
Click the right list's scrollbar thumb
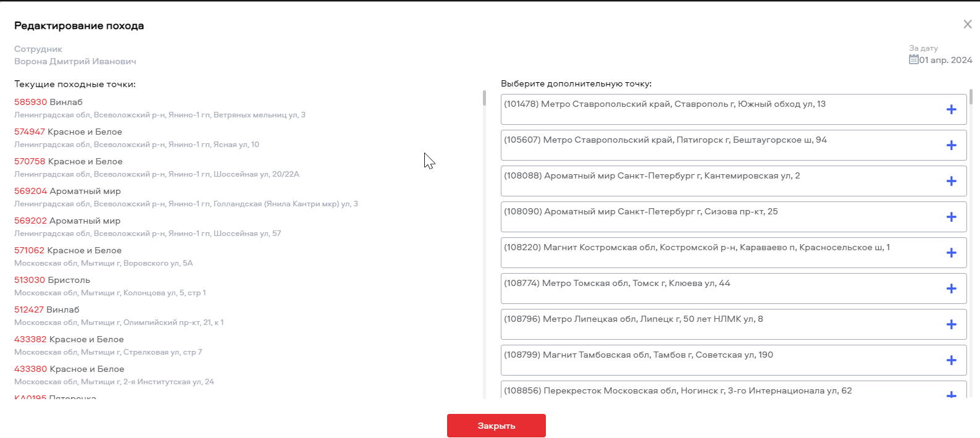pyautogui.click(x=971, y=96)
